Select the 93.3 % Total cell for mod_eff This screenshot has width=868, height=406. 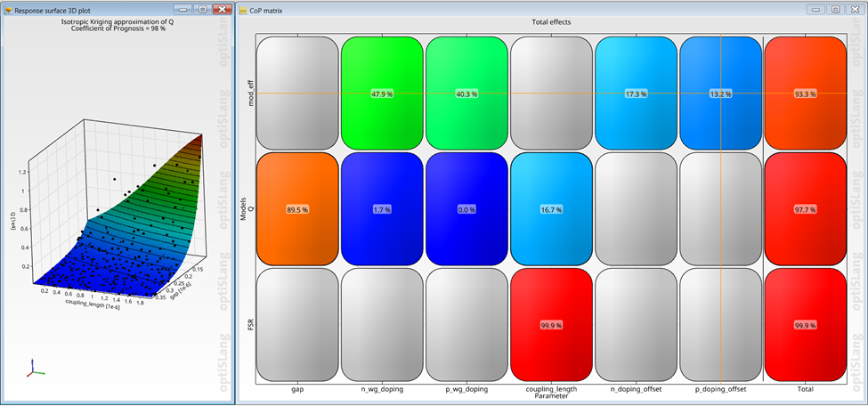[805, 93]
